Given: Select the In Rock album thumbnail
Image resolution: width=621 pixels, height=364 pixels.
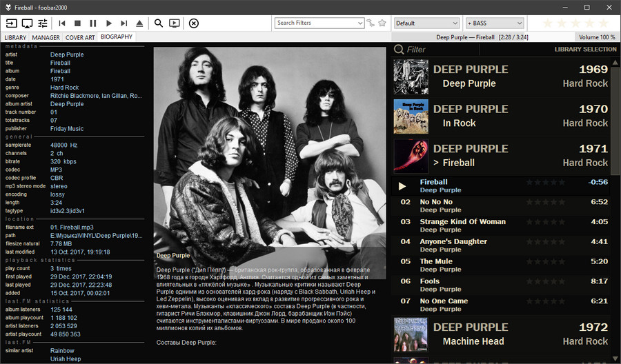Looking at the screenshot, I should coord(411,117).
